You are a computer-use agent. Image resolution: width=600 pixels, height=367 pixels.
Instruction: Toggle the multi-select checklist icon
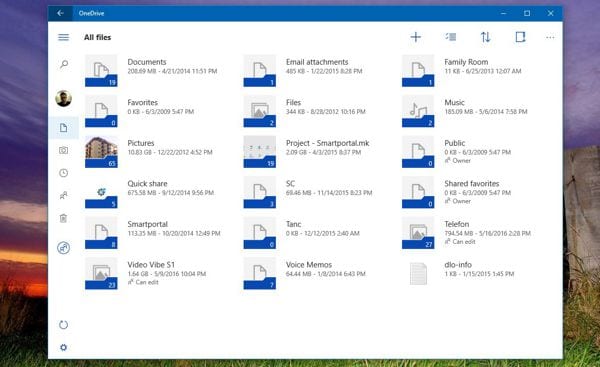pyautogui.click(x=450, y=37)
